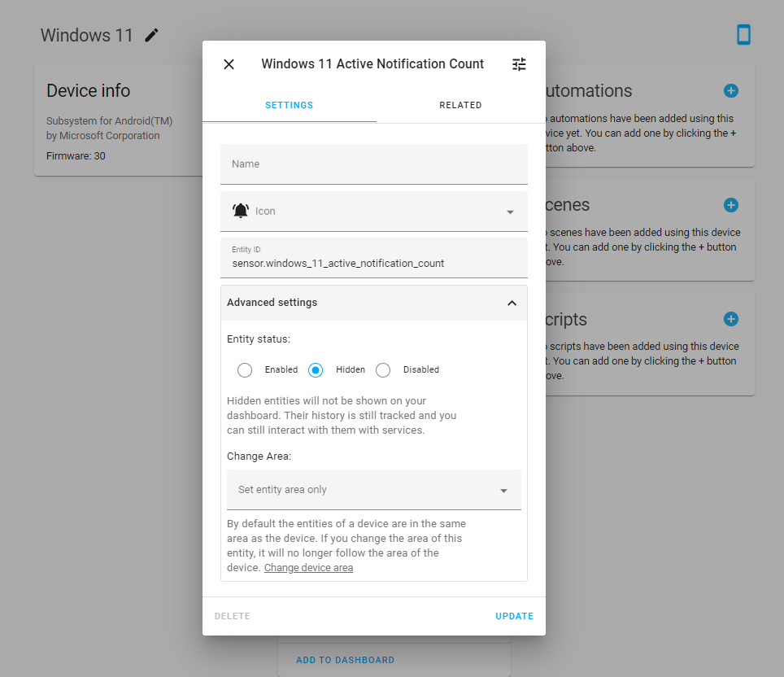Select the Hidden entity status
784x677 pixels.
coord(316,369)
